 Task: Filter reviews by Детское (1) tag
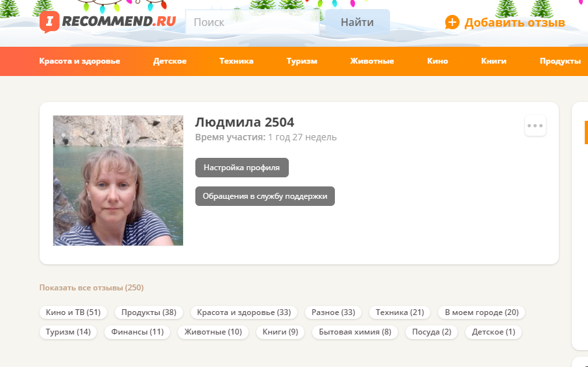click(x=493, y=332)
